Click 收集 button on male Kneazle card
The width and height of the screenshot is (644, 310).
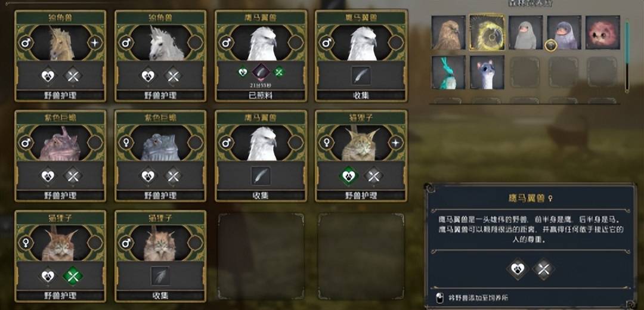(160, 296)
